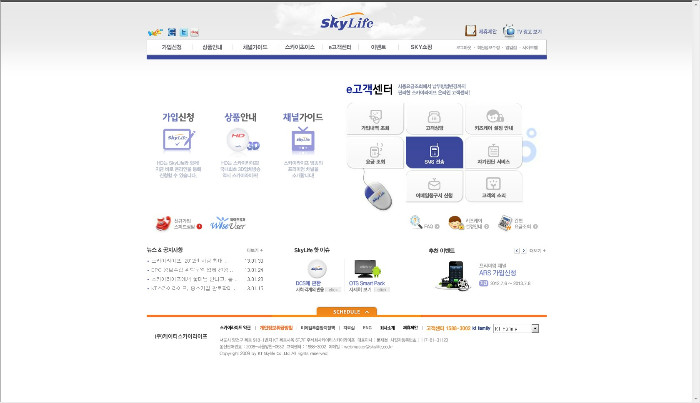Viewport: 700px width, 403px height.
Task: Click the OTS Smart Pack monitor thumbnail
Action: 367,269
